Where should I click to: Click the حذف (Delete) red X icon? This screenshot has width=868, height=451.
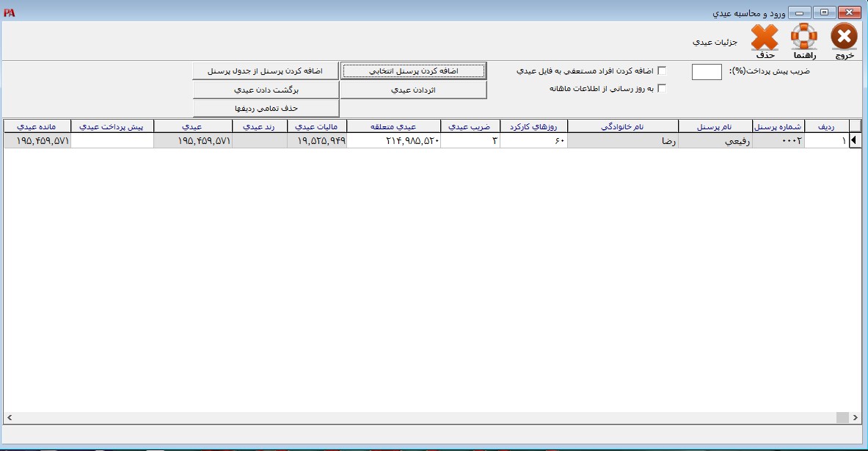(x=765, y=37)
